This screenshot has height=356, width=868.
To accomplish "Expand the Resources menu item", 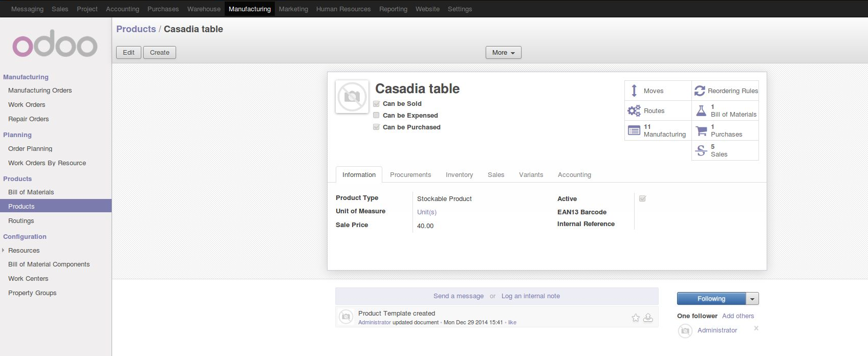I will point(24,251).
